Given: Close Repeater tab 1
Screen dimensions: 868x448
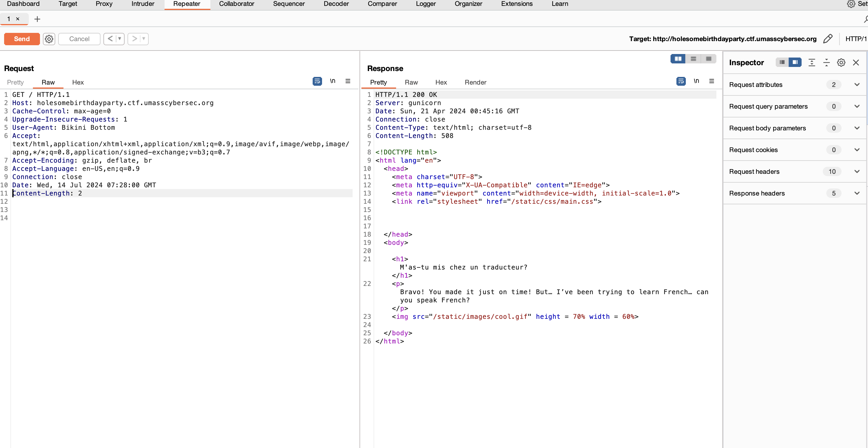Looking at the screenshot, I should point(18,19).
